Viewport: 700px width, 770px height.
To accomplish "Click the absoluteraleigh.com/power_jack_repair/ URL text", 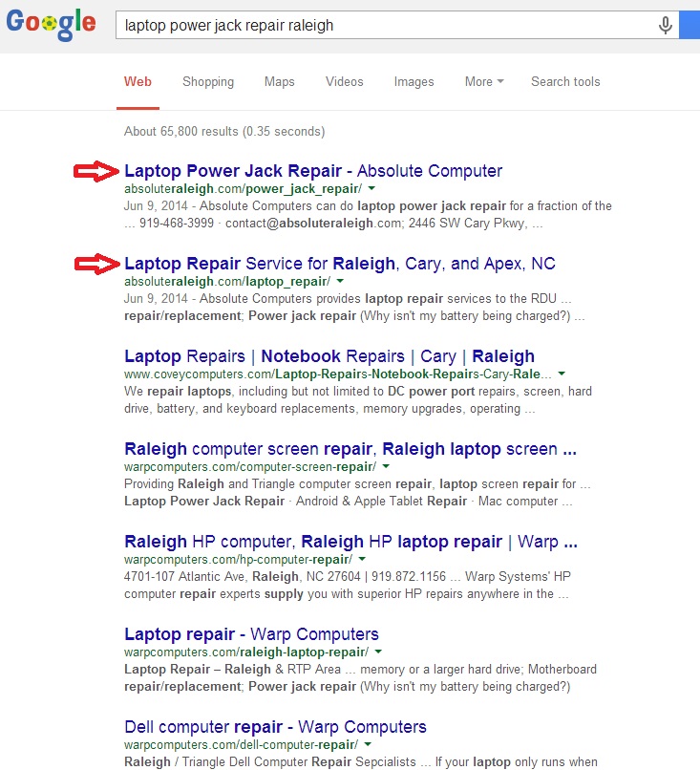I will pos(243,188).
